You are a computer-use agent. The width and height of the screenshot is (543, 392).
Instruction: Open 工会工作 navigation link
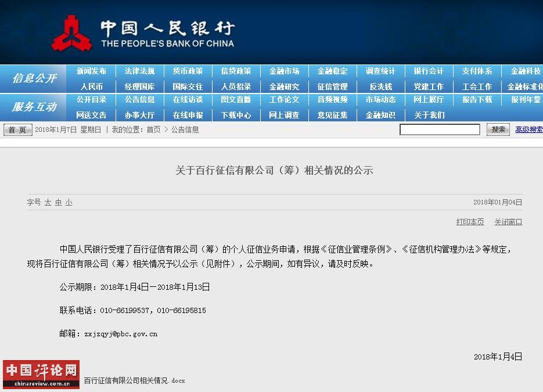click(x=477, y=87)
